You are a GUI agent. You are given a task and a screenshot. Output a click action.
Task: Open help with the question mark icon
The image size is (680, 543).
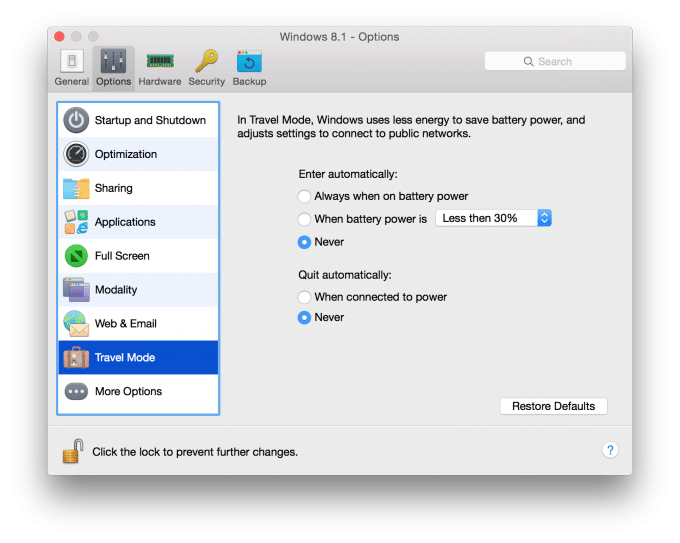[610, 451]
